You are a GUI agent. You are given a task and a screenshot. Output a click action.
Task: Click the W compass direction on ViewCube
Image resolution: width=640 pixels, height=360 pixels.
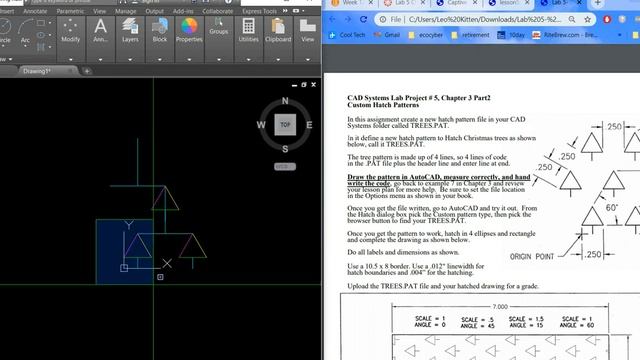pyautogui.click(x=261, y=125)
